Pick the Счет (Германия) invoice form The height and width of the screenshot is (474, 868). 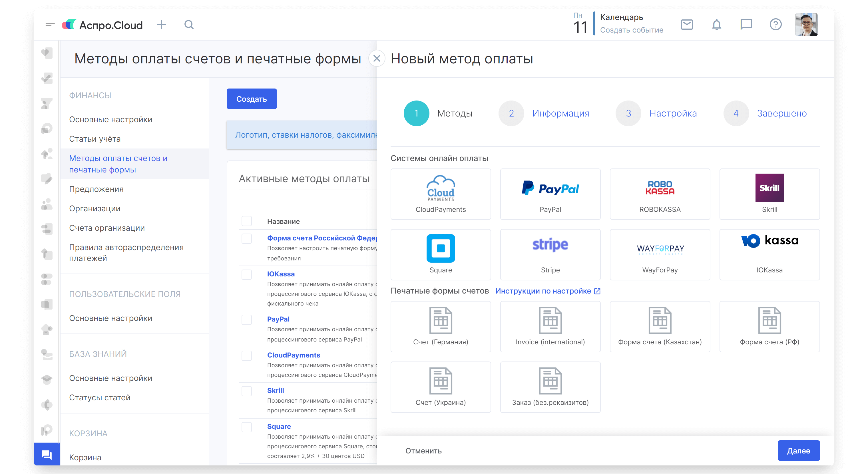point(440,326)
